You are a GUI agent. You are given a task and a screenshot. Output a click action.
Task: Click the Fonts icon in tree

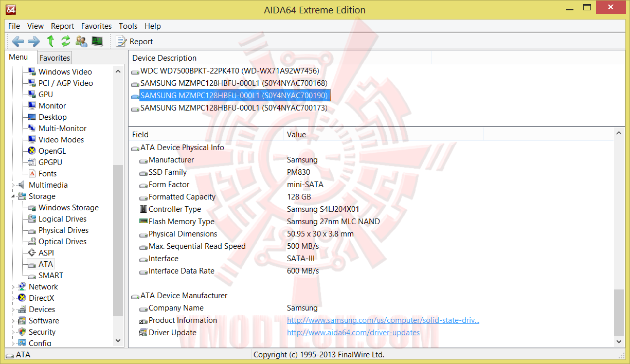[x=31, y=174]
